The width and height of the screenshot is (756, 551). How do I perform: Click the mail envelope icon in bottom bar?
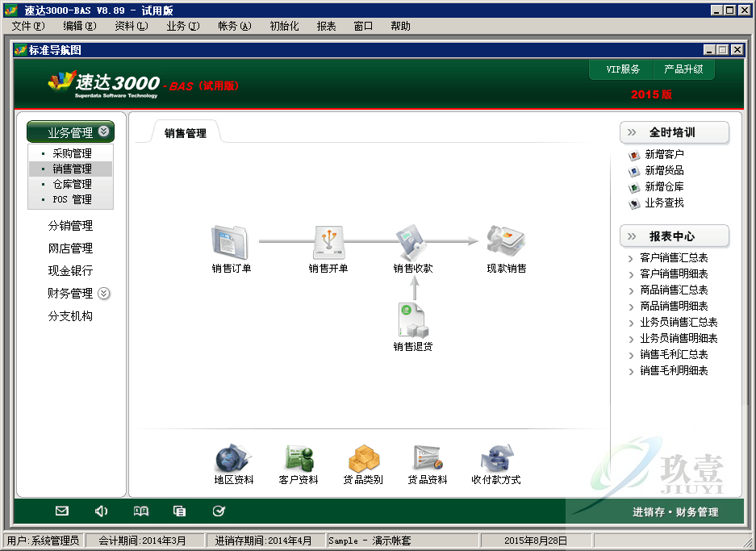(61, 511)
